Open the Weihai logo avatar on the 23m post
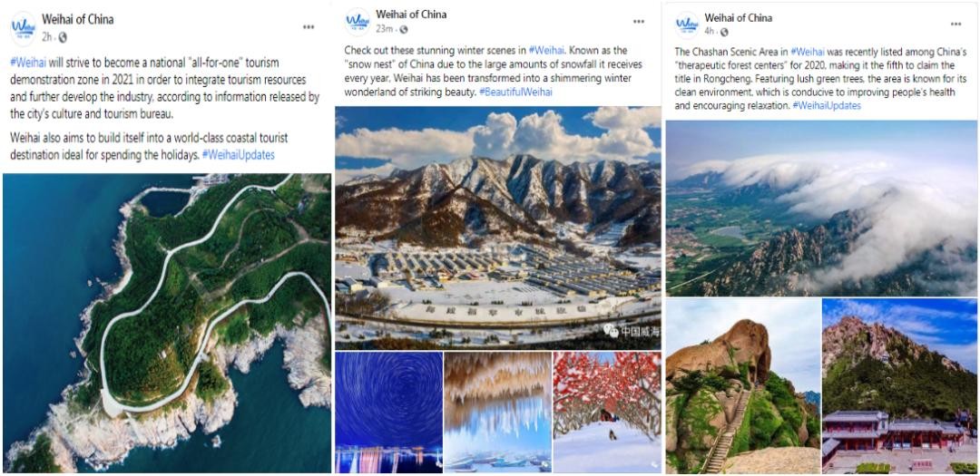Image resolution: width=980 pixels, height=476 pixels. pos(358,21)
